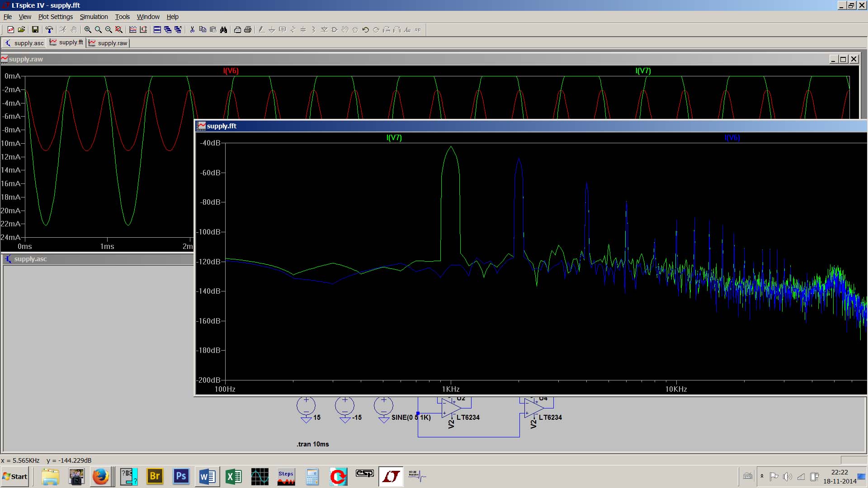This screenshot has height=488, width=868.
Task: Open the Help menu
Action: (x=173, y=17)
